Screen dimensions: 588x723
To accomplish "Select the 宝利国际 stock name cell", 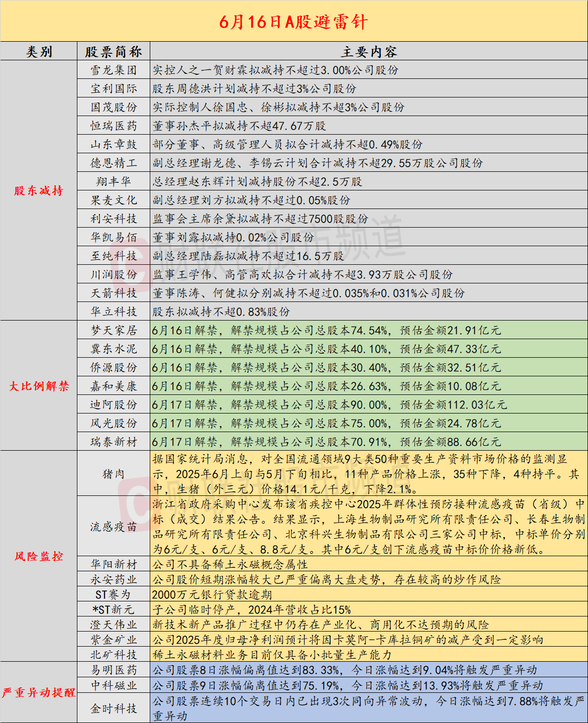I will pyautogui.click(x=114, y=88).
